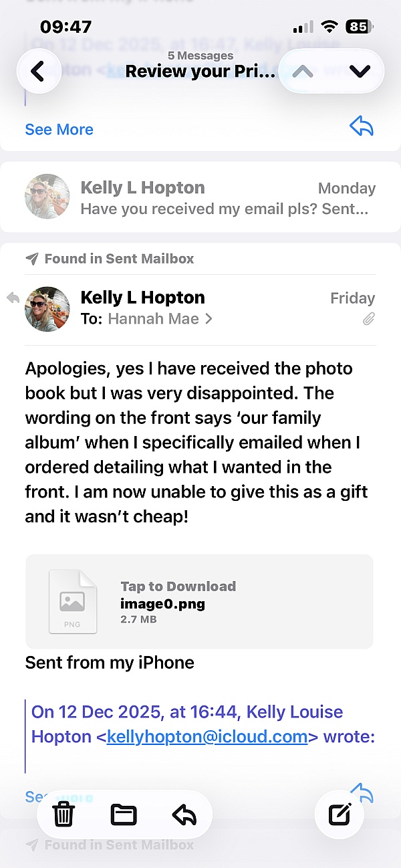
Task: Tap the Kelly L Hopton sender name
Action: 142,298
